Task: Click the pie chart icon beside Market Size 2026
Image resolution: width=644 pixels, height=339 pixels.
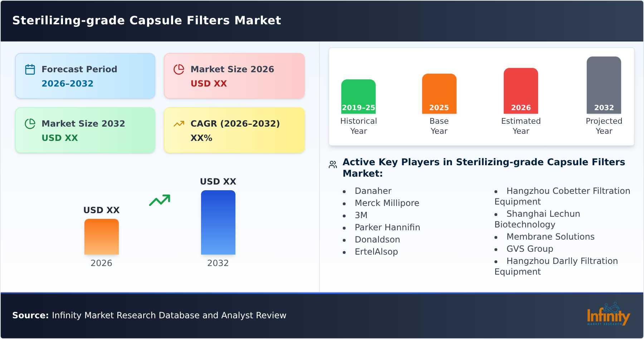Action: pyautogui.click(x=179, y=69)
